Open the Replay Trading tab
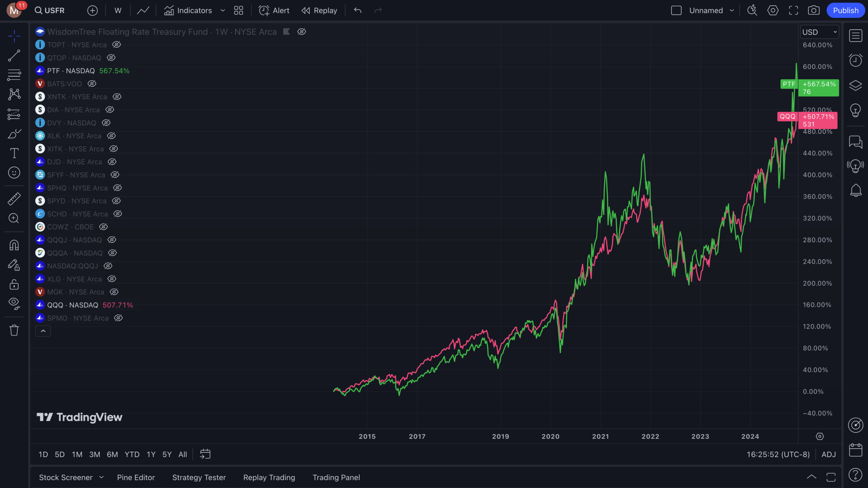 [x=269, y=477]
